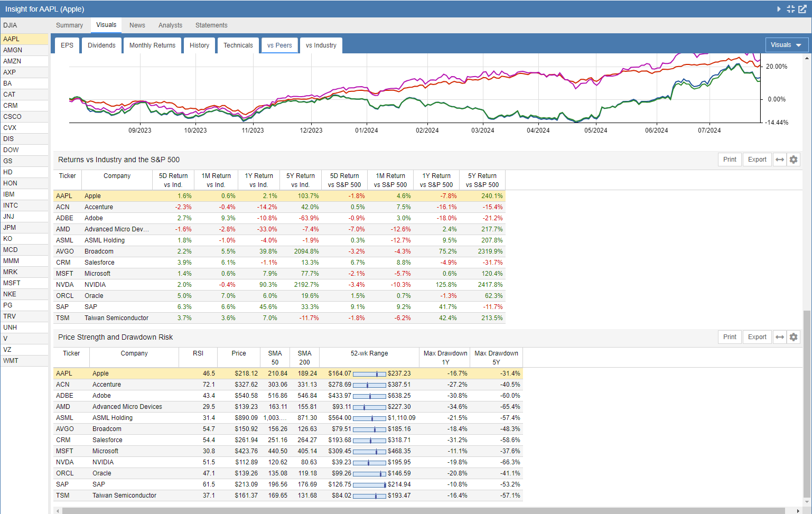The image size is (812, 514).
Task: Open the History subtab
Action: click(x=199, y=45)
